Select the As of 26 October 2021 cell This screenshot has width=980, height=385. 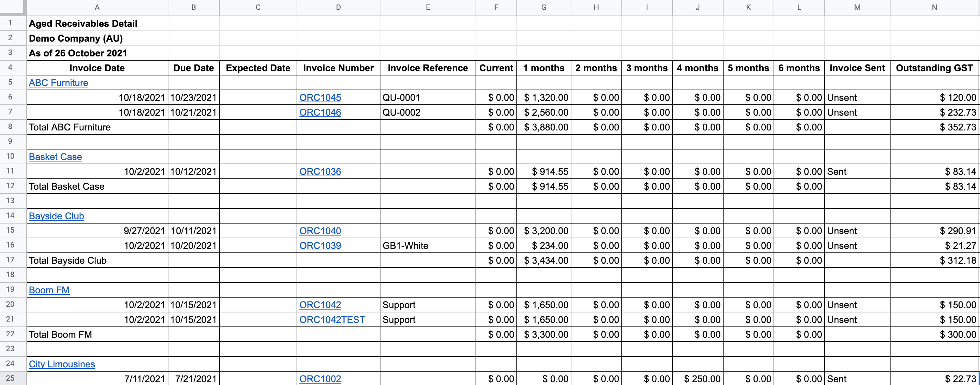point(97,53)
